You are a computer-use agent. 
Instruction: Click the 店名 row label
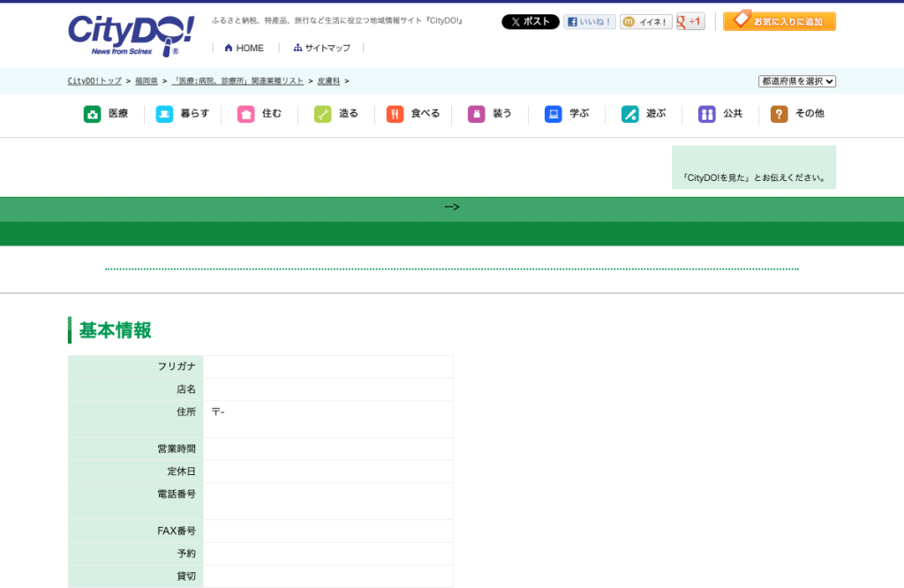[186, 389]
